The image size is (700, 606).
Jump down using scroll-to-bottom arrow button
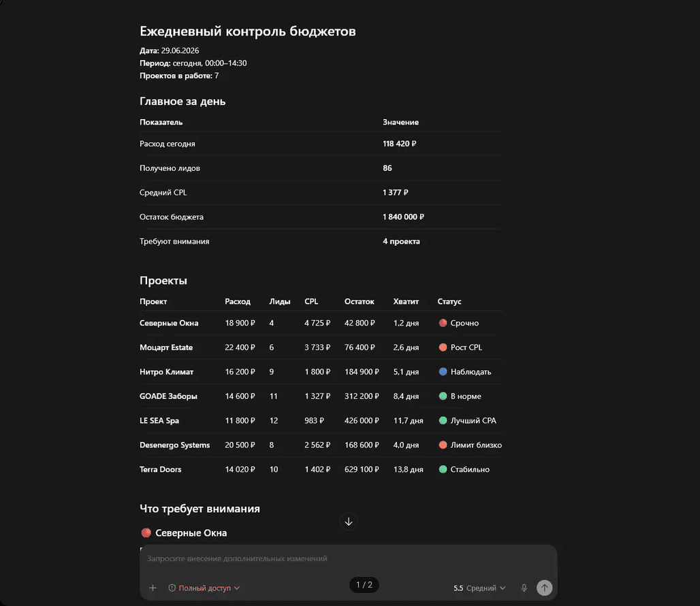[x=349, y=521]
